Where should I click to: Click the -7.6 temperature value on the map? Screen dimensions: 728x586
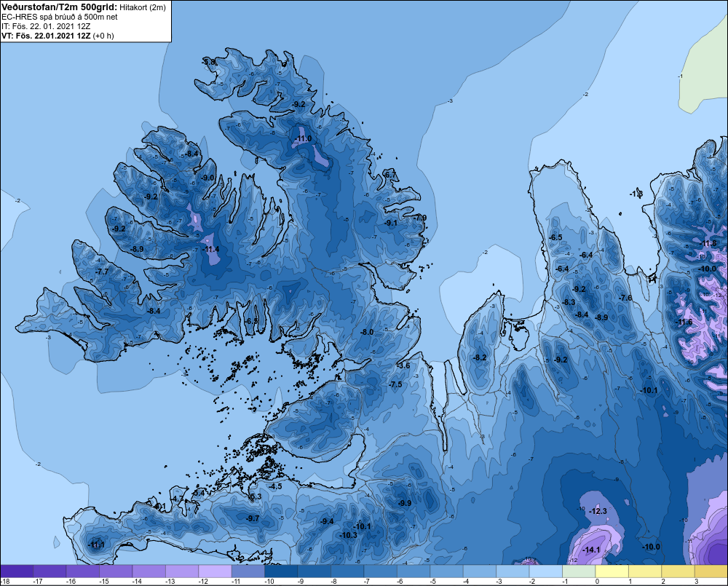(625, 298)
